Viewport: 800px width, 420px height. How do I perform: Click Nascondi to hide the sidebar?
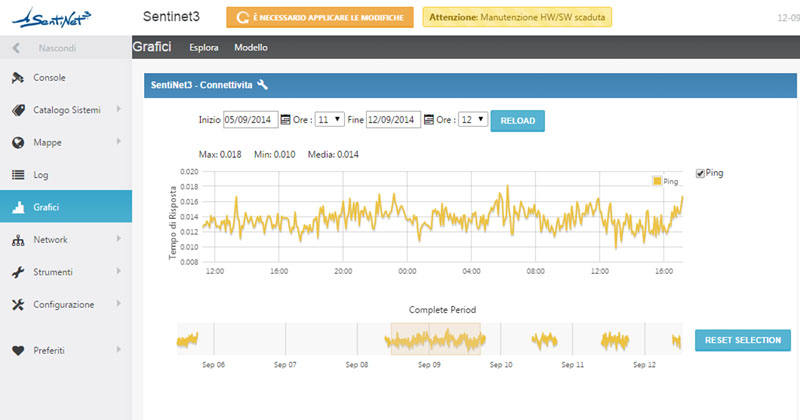[x=57, y=48]
